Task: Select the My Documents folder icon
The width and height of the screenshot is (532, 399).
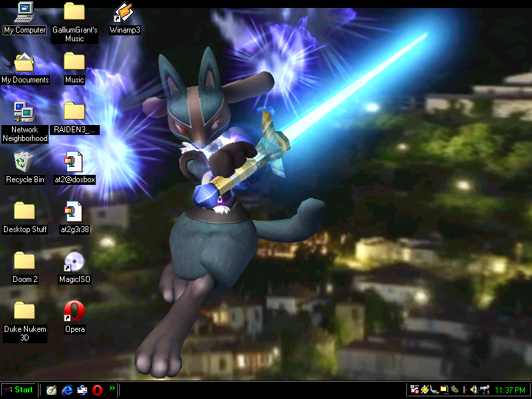Action: (25, 62)
